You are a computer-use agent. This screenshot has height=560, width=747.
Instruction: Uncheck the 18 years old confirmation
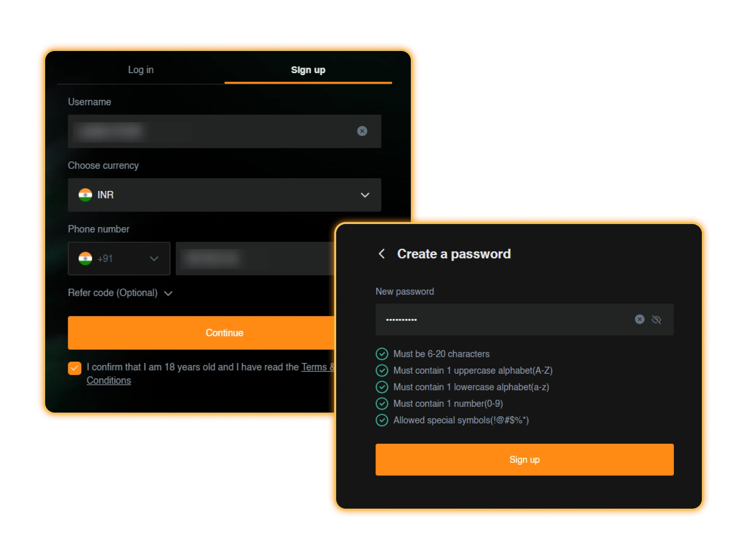coord(74,367)
